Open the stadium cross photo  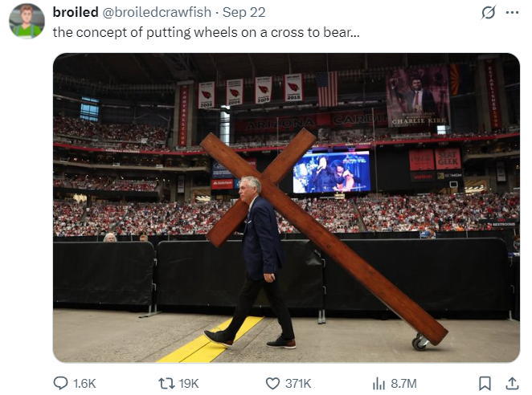coord(286,207)
